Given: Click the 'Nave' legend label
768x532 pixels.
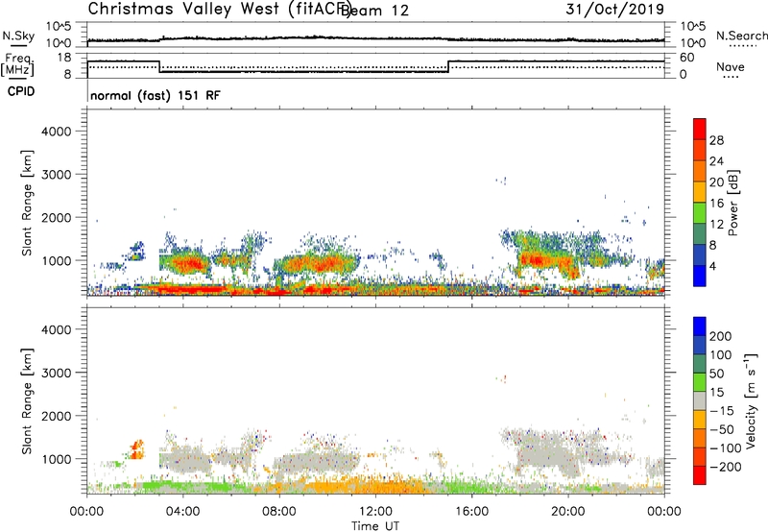Looking at the screenshot, I should (731, 66).
